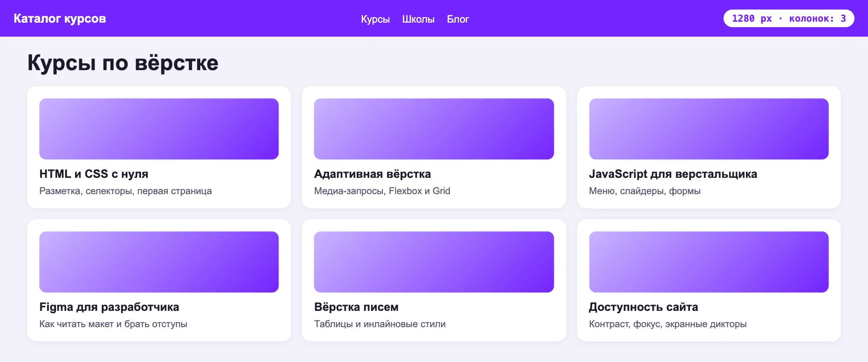This screenshot has width=868, height=362.
Task: Select the "Figma для разработчика" title
Action: 109,307
